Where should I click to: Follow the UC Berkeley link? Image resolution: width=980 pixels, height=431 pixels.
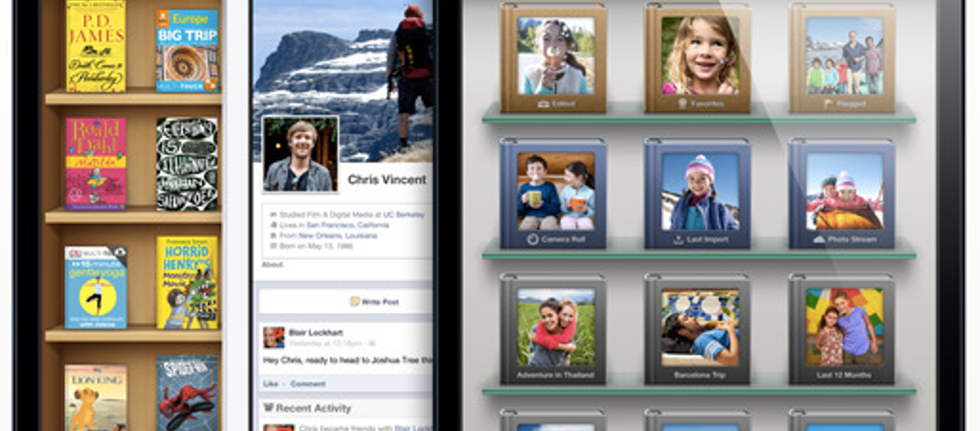(x=404, y=214)
